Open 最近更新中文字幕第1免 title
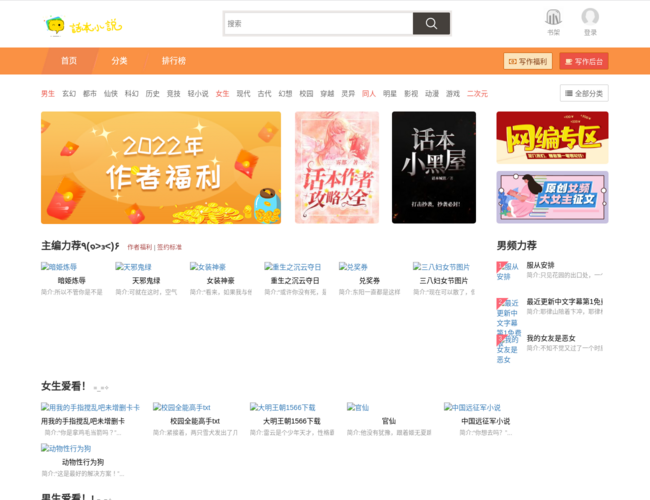The width and height of the screenshot is (650, 500). [565, 301]
